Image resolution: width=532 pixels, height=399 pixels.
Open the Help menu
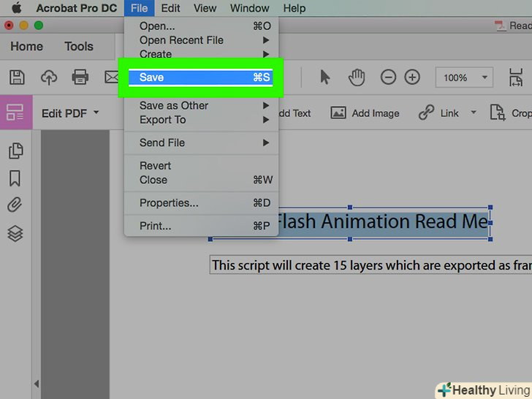coord(294,8)
